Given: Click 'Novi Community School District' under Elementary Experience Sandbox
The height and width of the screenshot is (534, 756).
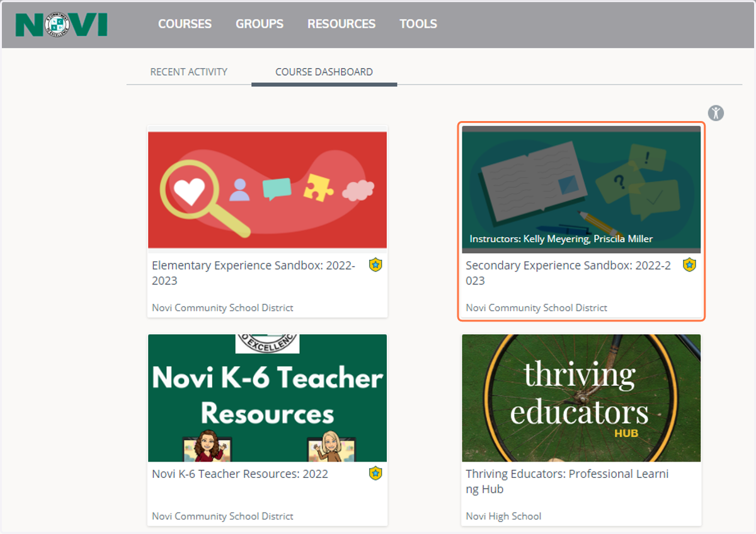Looking at the screenshot, I should point(222,308).
